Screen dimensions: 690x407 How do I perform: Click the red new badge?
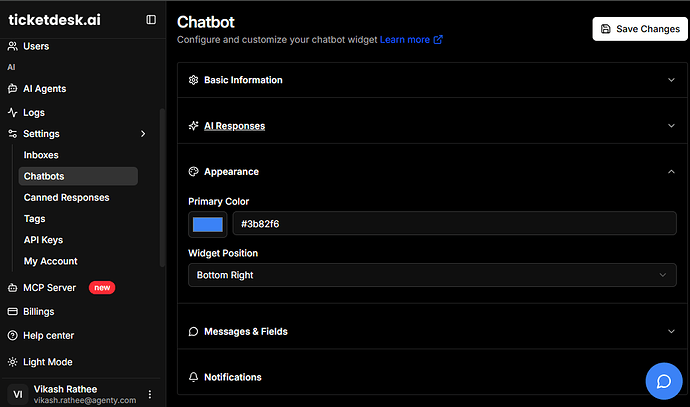[102, 288]
